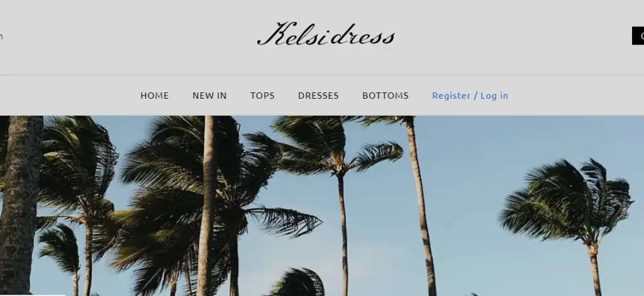The image size is (644, 296).
Task: Click the word Register in blue link
Action: tap(452, 96)
